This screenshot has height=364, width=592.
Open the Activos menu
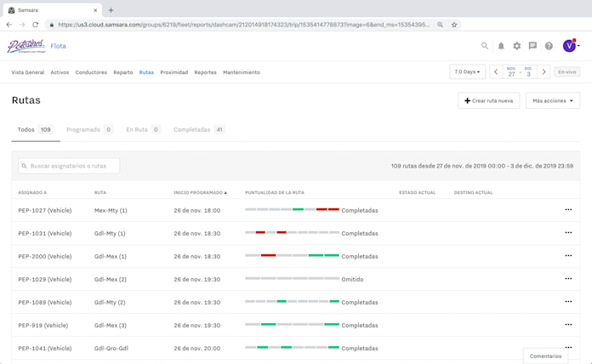tap(60, 72)
